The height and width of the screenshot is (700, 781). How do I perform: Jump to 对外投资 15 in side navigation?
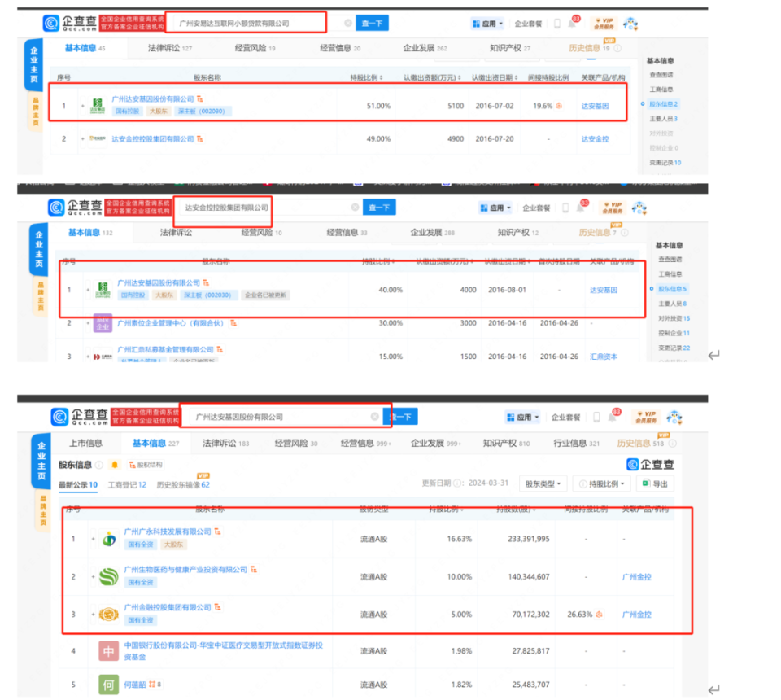[674, 318]
